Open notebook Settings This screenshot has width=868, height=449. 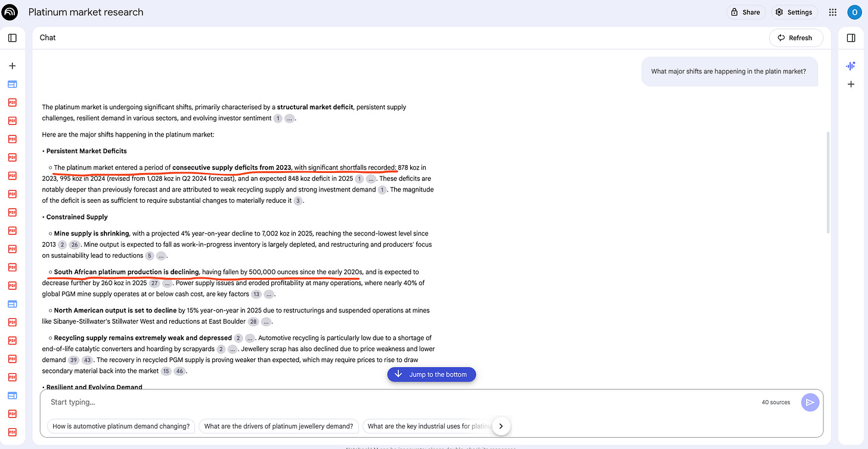coord(794,12)
